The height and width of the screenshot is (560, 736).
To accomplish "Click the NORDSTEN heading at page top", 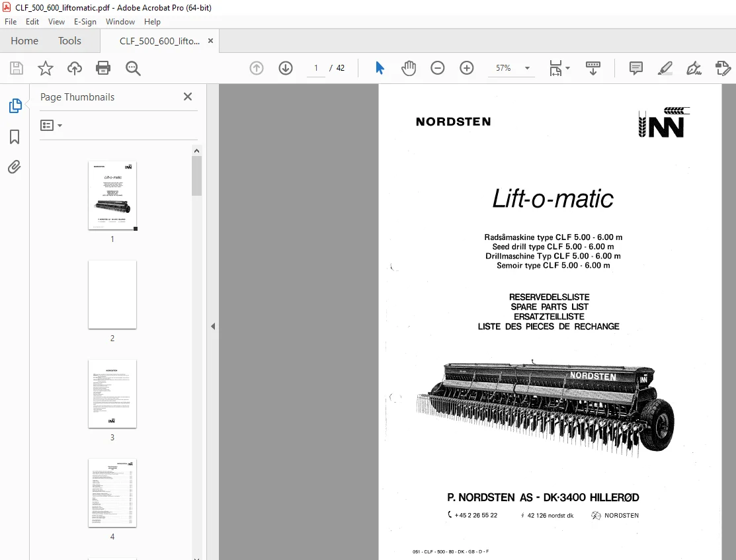I will [454, 122].
